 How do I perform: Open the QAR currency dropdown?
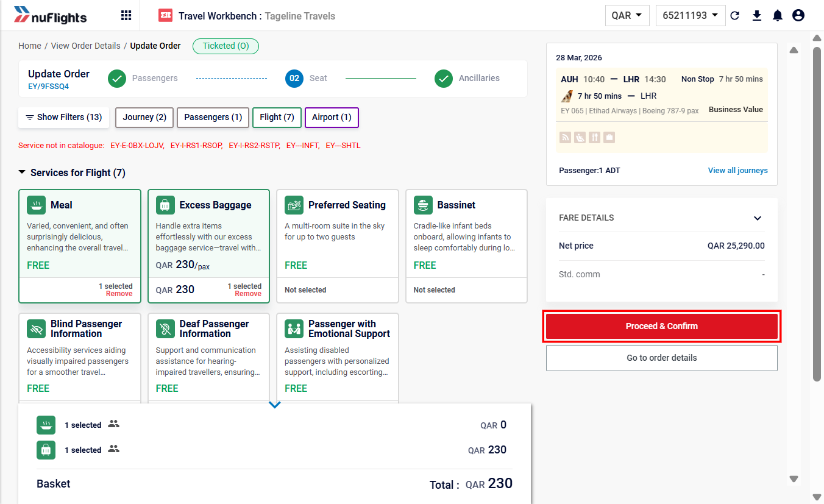pyautogui.click(x=627, y=16)
